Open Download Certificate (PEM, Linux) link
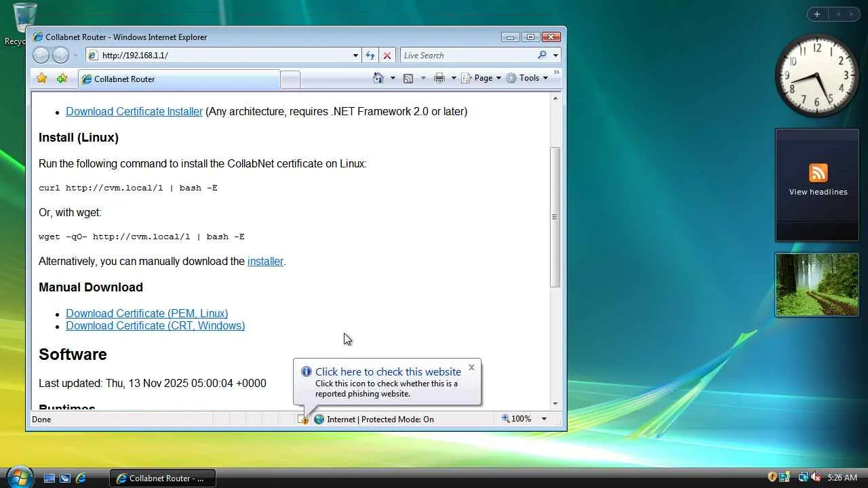Screen dimensions: 868x488 point(146,313)
